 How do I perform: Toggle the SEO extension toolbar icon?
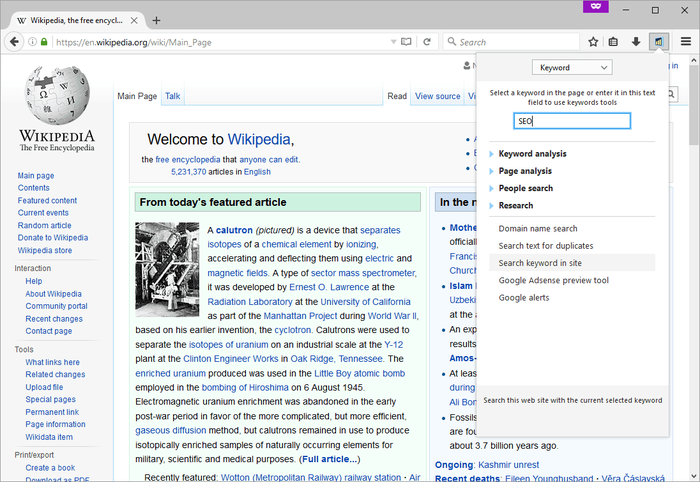658,42
